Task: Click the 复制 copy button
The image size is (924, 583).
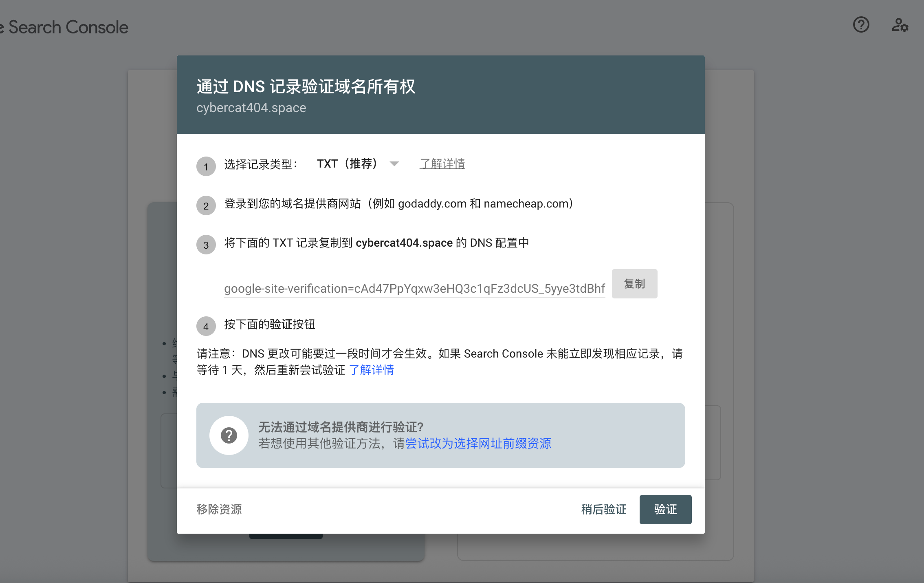Action: point(634,284)
